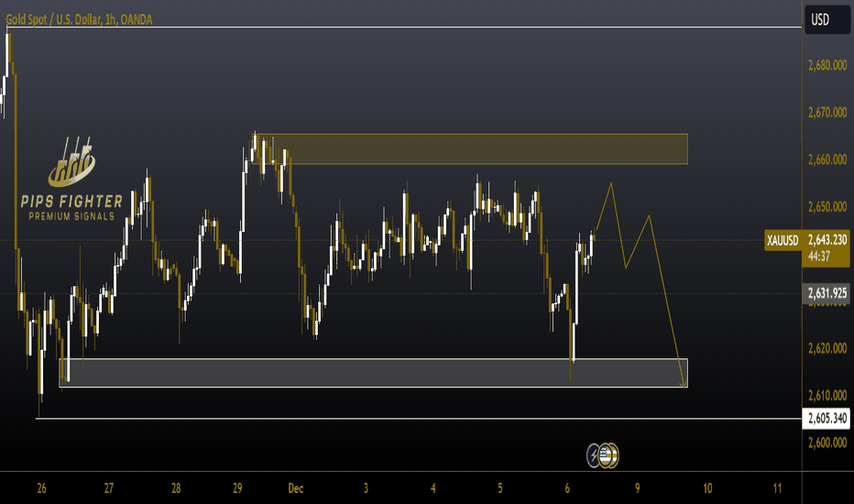Select the XAUUSD symbol price label

(783, 240)
